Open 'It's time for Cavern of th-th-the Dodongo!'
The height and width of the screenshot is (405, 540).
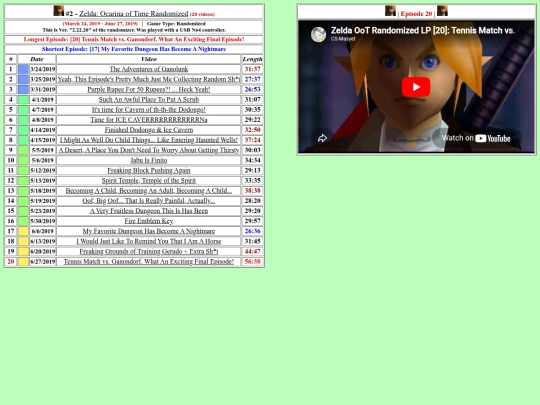click(x=149, y=110)
